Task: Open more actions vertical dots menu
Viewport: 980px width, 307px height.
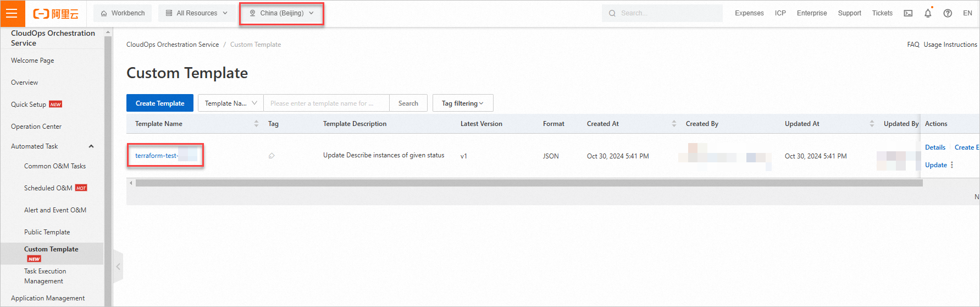Action: (x=952, y=165)
